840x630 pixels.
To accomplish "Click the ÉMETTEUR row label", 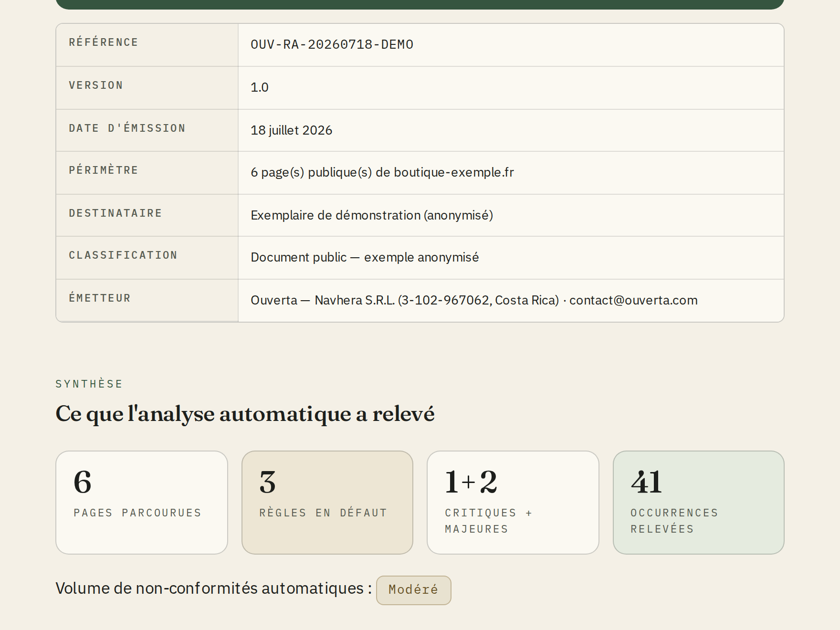I will tap(100, 298).
